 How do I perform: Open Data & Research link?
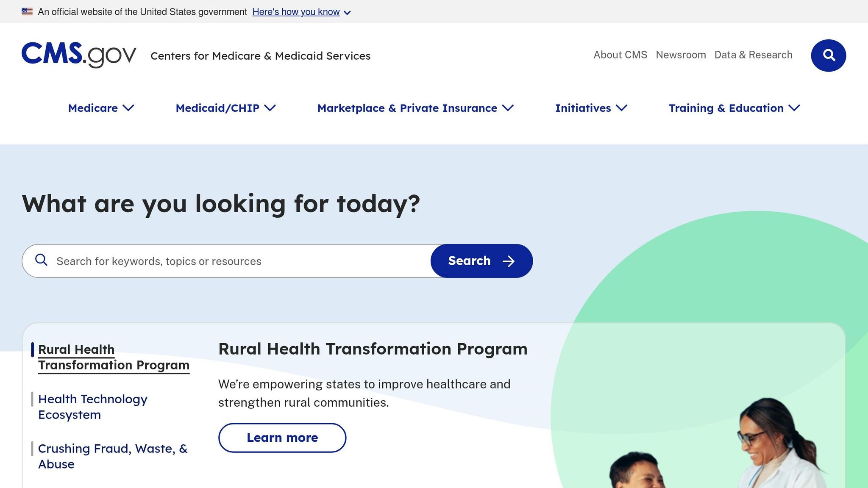753,55
